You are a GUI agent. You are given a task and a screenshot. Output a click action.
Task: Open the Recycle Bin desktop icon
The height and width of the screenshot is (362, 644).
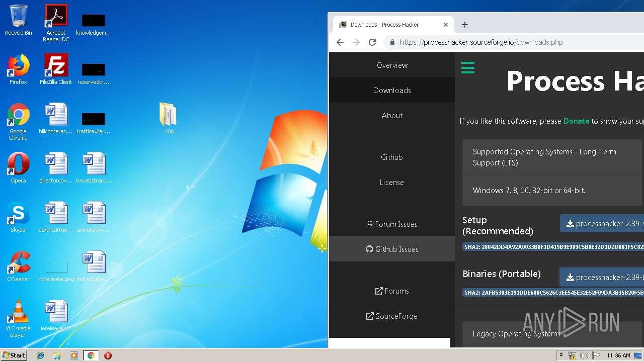coord(18,20)
